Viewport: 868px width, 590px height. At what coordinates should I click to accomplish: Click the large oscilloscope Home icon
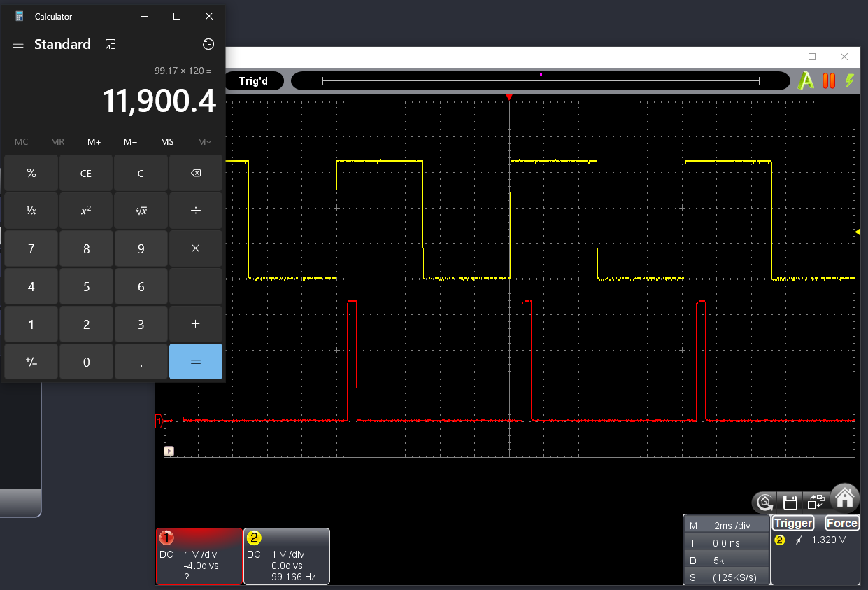pos(845,496)
